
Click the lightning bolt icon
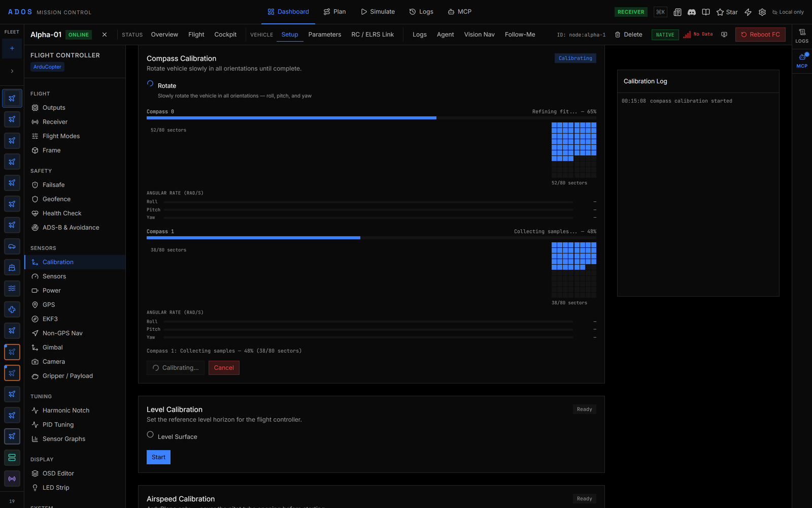tap(748, 12)
